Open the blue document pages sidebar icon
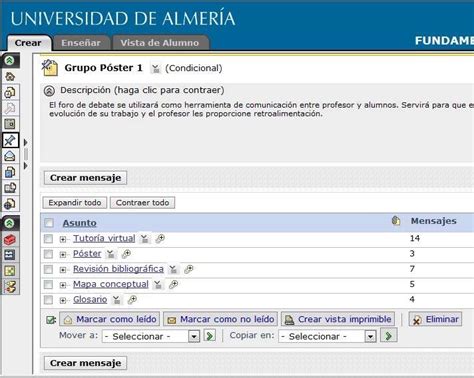Viewport: 474px width, 378px height. pos(10,172)
